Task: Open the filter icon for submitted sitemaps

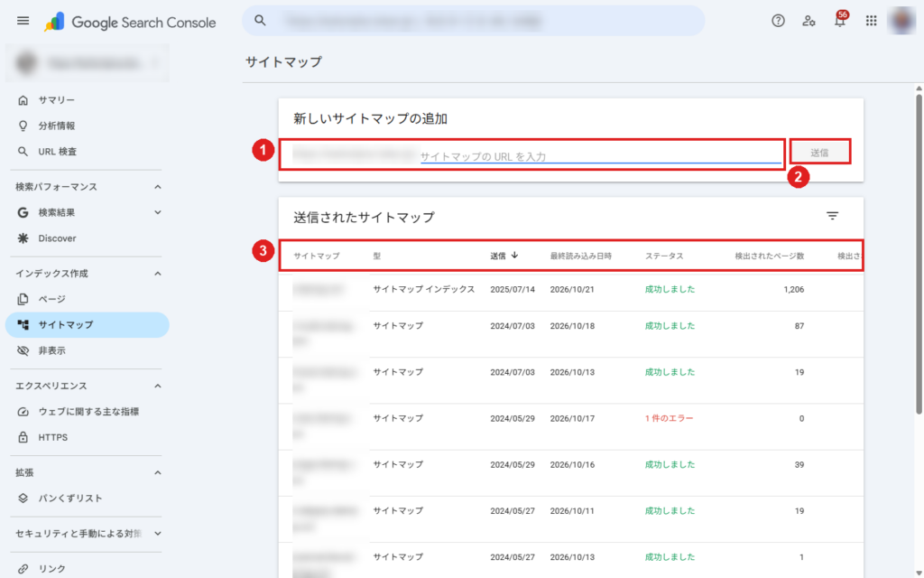Action: [832, 216]
